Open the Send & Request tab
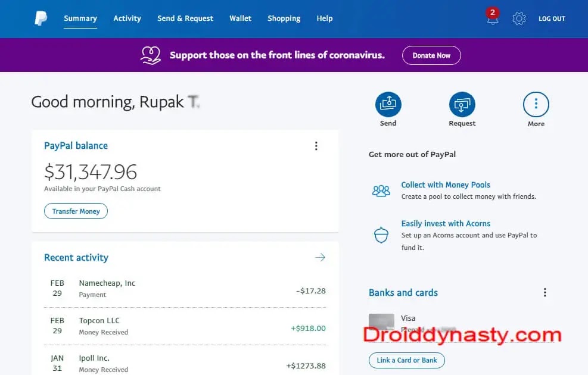The image size is (588, 375). pyautogui.click(x=185, y=18)
